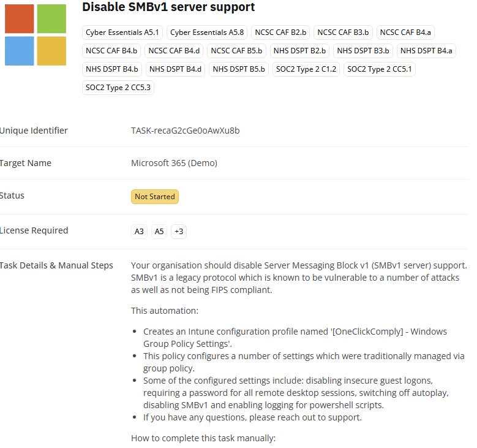477x448 pixels.
Task: Click the NCSC CAF B2.b tag
Action: pyautogui.click(x=280, y=32)
